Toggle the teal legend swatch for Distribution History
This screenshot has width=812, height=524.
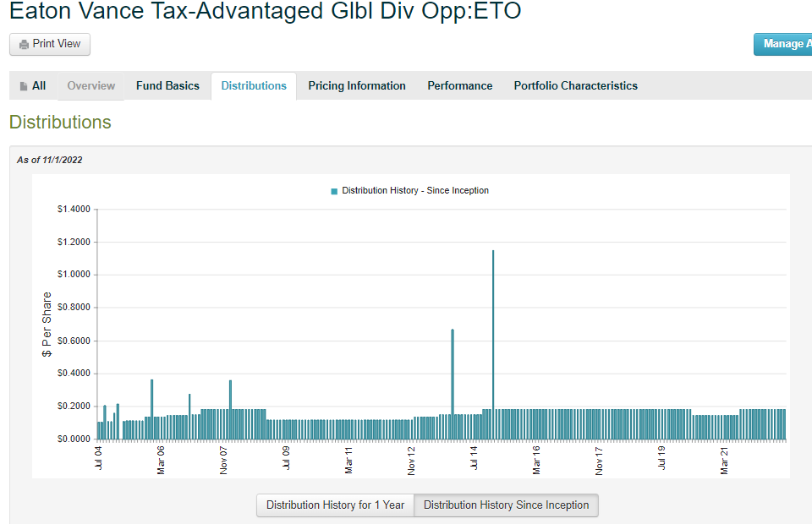[334, 191]
